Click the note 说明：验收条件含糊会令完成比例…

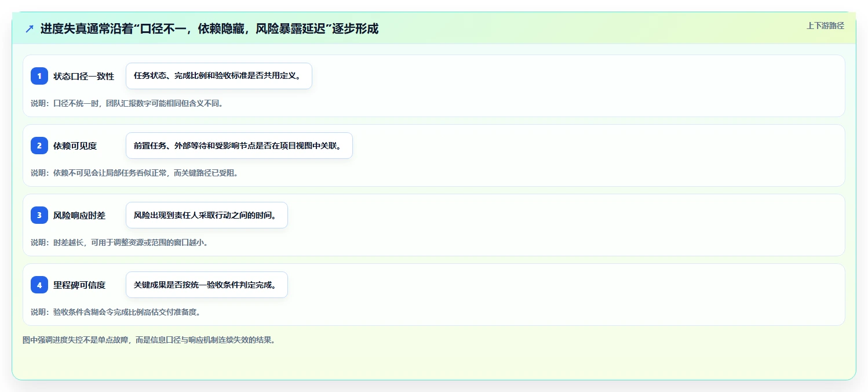(x=115, y=312)
